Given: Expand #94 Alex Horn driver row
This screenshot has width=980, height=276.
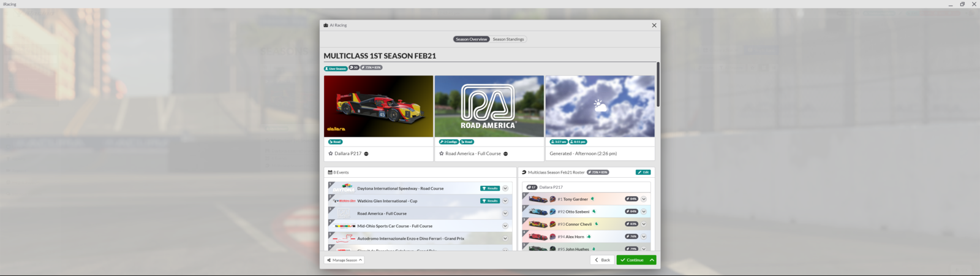Looking at the screenshot, I should tap(644, 237).
